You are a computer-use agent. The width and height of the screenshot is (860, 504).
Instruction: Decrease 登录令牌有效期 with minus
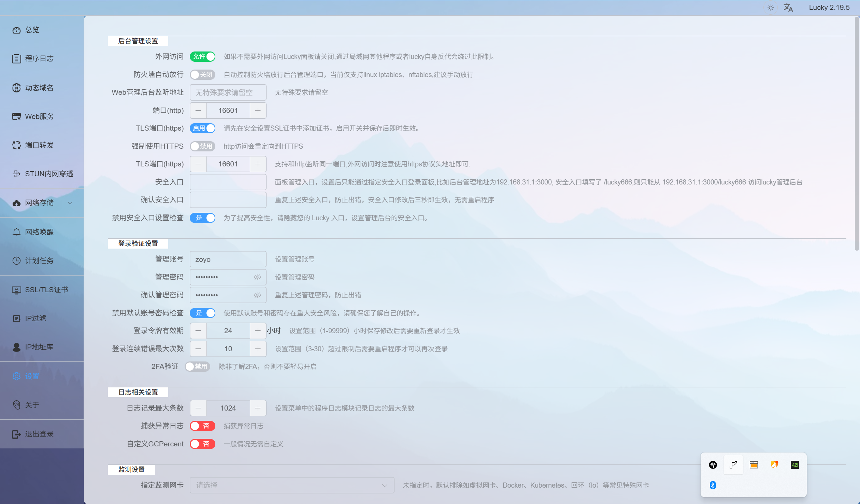click(x=198, y=331)
